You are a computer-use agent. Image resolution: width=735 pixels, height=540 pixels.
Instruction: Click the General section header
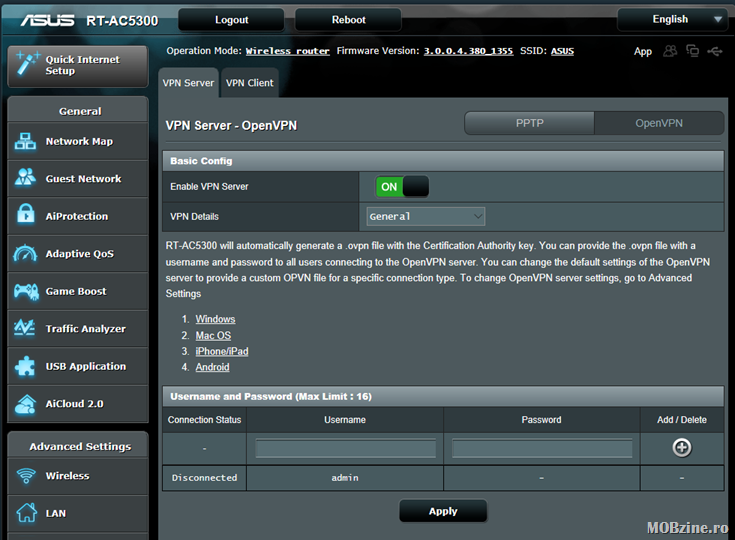point(78,111)
